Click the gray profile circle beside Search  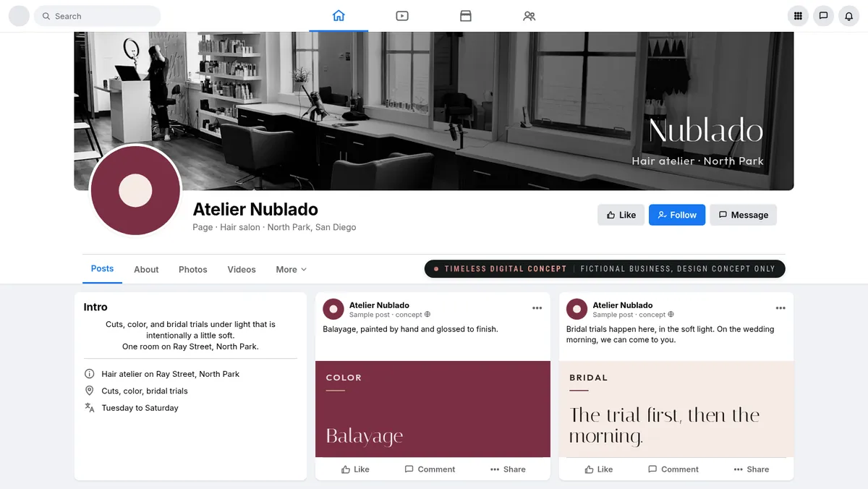click(x=19, y=16)
